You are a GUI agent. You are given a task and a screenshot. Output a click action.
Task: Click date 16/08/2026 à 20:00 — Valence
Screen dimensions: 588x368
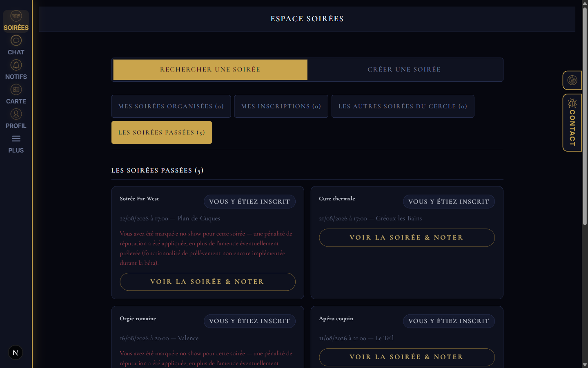(159, 338)
